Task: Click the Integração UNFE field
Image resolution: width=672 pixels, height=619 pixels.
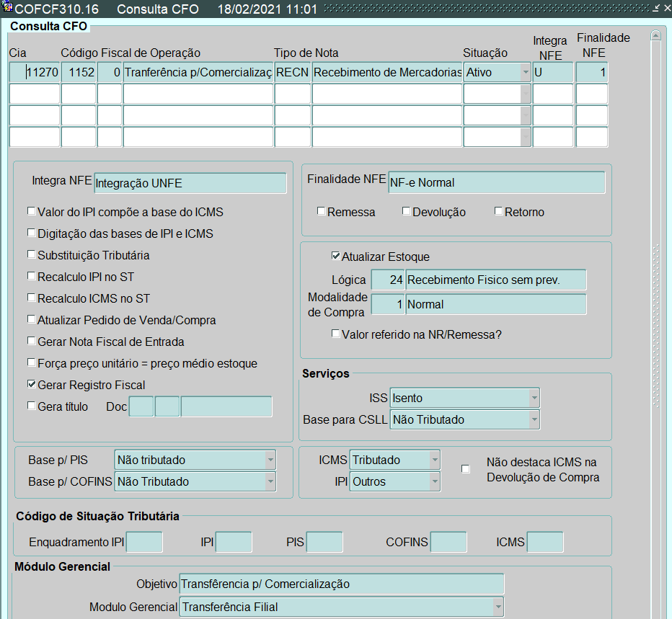Action: 190,183
